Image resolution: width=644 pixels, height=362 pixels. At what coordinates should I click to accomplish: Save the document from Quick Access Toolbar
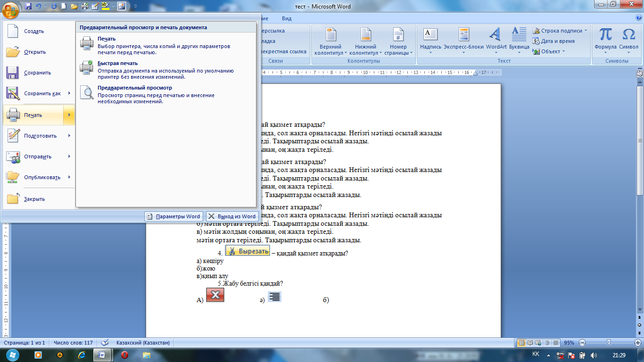click(x=28, y=7)
